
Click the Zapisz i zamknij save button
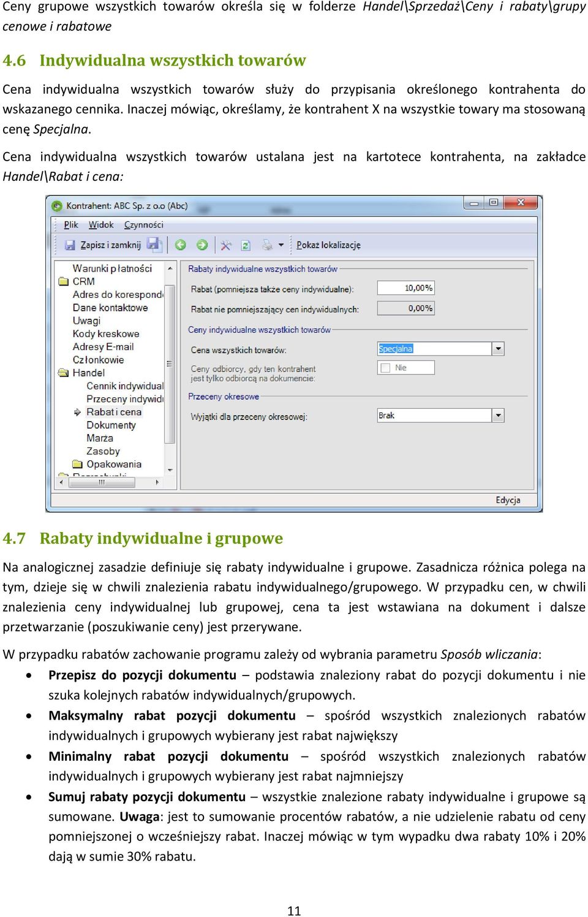103,245
